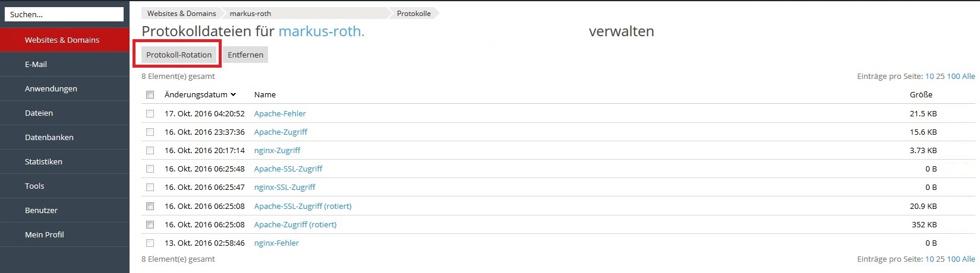Image resolution: width=980 pixels, height=273 pixels.
Task: Open the Apache-SSL-Zugriff (rotiert) log
Action: [302, 206]
